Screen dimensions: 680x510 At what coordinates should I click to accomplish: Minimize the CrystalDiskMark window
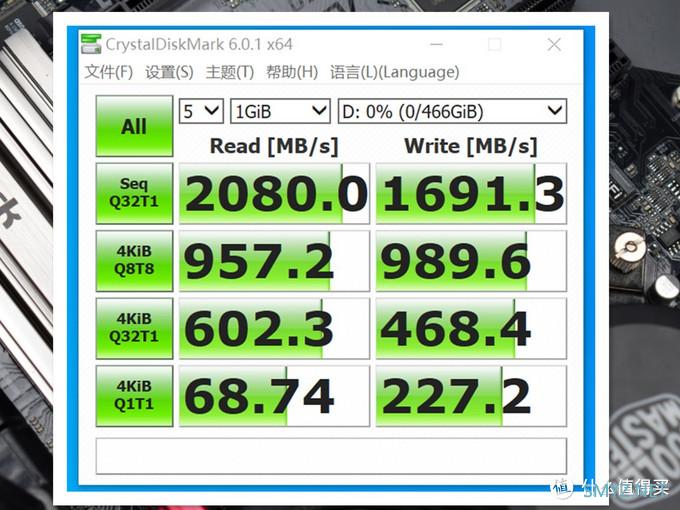(436, 44)
